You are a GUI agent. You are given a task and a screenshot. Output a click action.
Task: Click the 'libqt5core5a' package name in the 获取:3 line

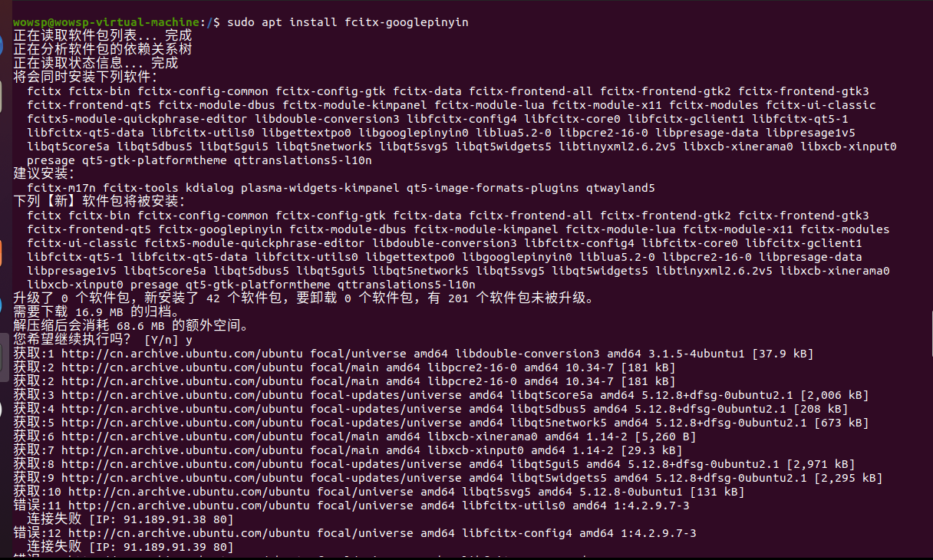(x=552, y=395)
